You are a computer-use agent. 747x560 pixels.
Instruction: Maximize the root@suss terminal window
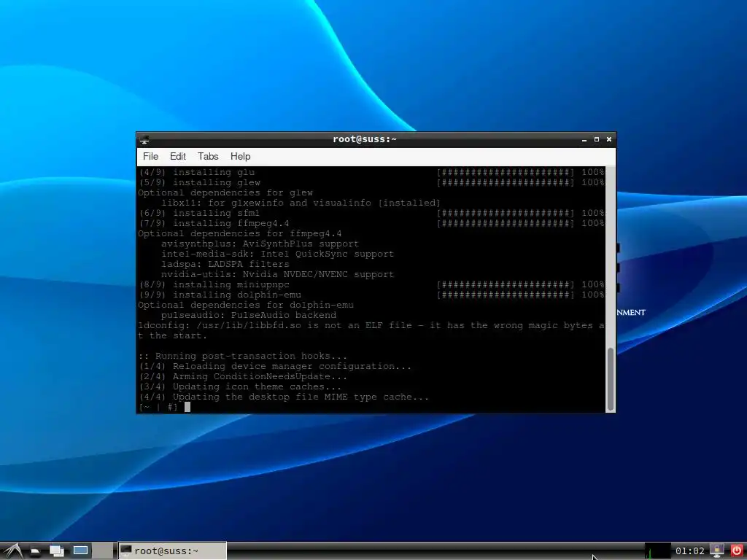(x=597, y=139)
